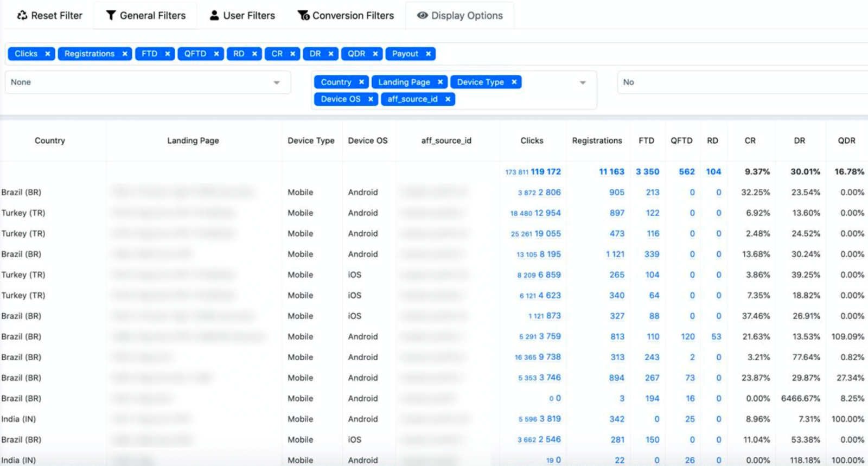This screenshot has width=868, height=466.
Task: Click clicks value 25 261 19 055
Action: tap(535, 233)
